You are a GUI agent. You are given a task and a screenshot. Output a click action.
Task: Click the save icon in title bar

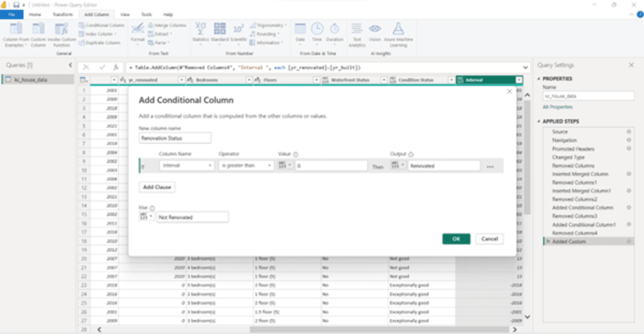(x=16, y=5)
